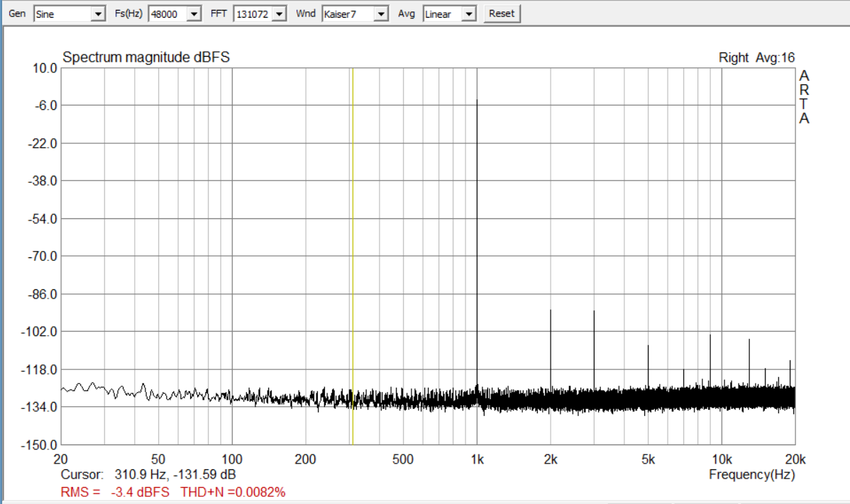Click the '-118.0' y-axis value

point(39,370)
